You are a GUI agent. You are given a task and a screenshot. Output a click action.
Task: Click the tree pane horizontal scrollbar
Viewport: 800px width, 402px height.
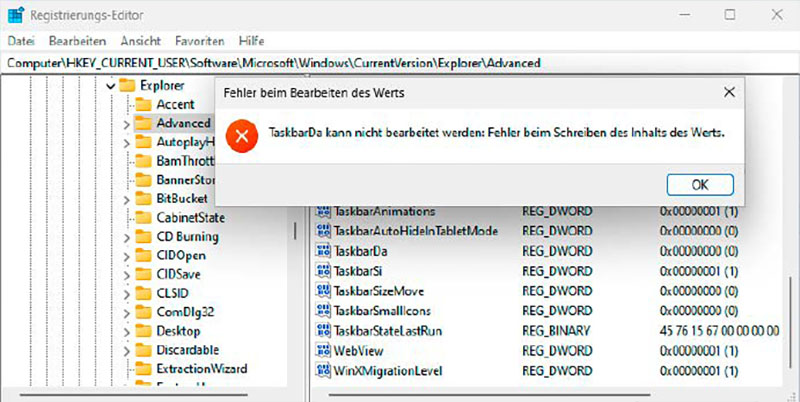(x=134, y=394)
